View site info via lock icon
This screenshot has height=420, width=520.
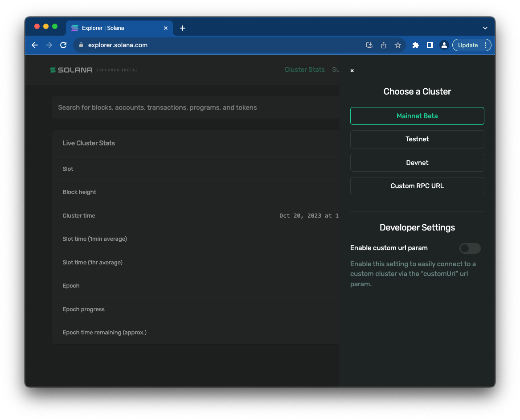(81, 45)
